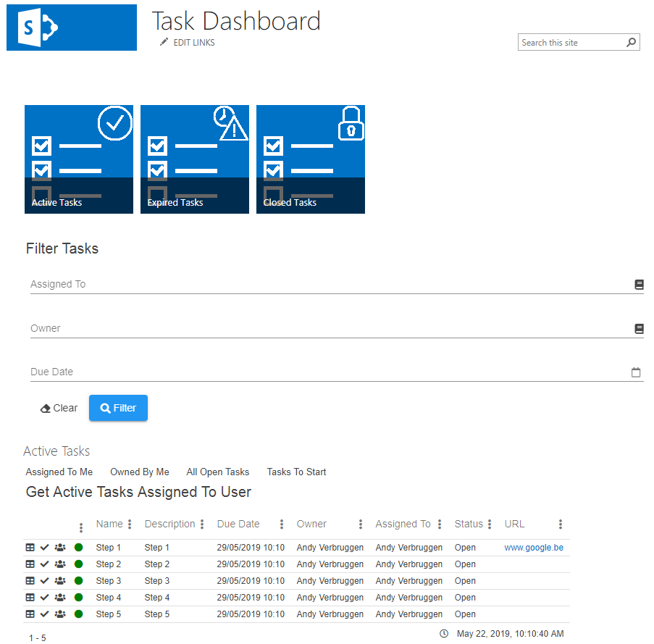Click the green status indicator on Step 1 row
The width and height of the screenshot is (654, 644).
[76, 547]
